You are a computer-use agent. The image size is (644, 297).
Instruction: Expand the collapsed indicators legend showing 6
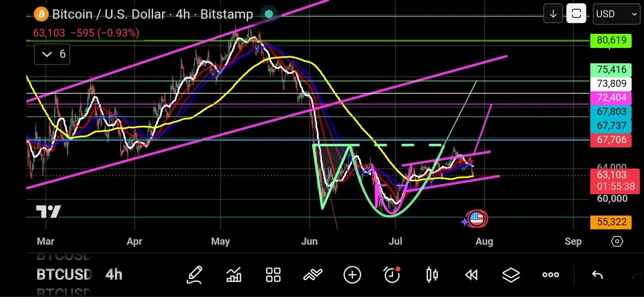pyautogui.click(x=52, y=54)
